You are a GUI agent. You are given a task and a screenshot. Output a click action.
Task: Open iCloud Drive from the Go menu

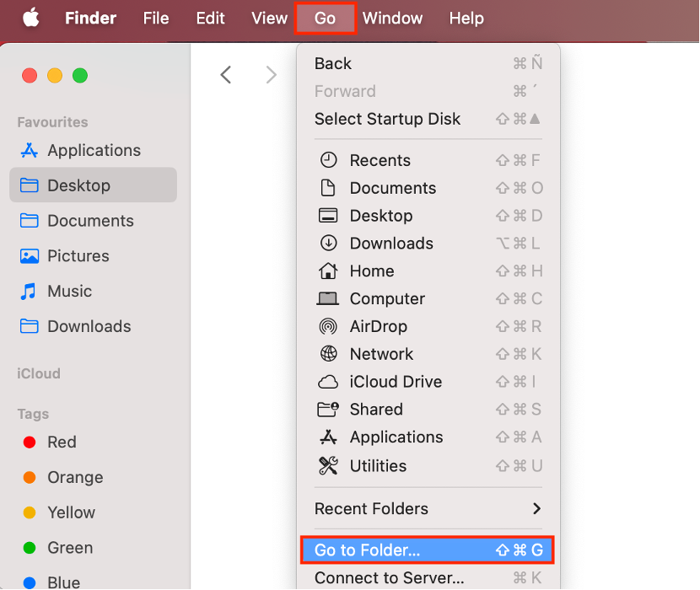click(396, 382)
